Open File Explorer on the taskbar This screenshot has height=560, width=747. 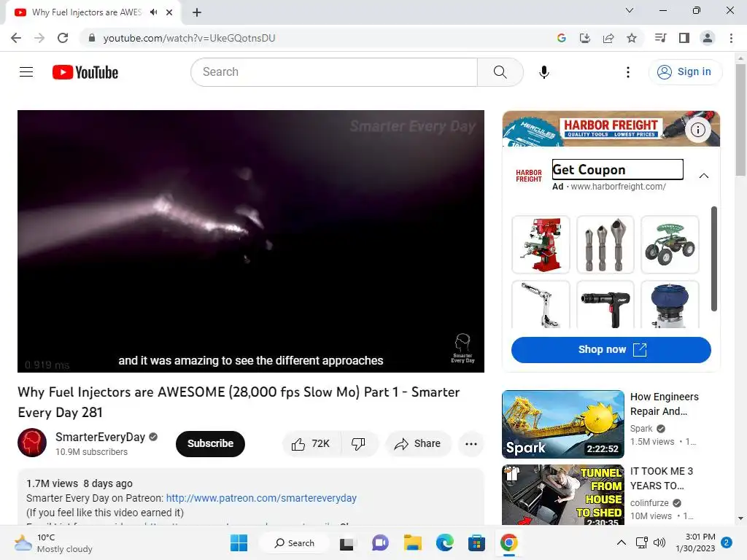click(x=413, y=542)
